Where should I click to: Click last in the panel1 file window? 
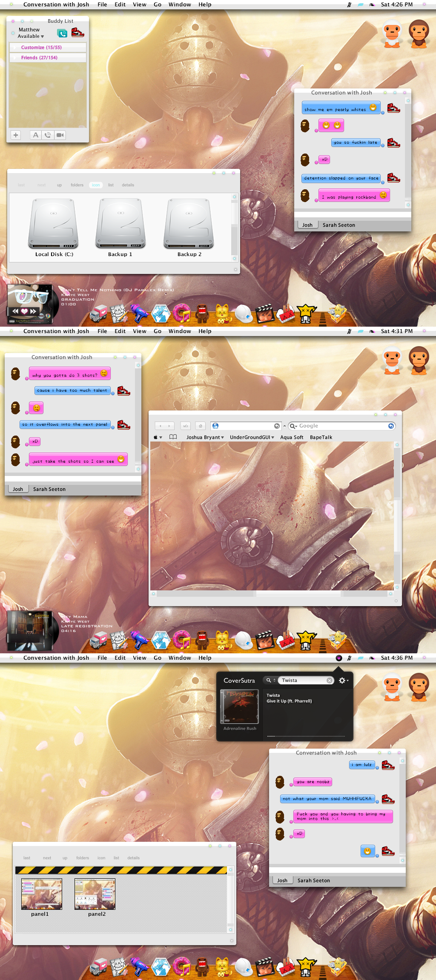[x=27, y=858]
